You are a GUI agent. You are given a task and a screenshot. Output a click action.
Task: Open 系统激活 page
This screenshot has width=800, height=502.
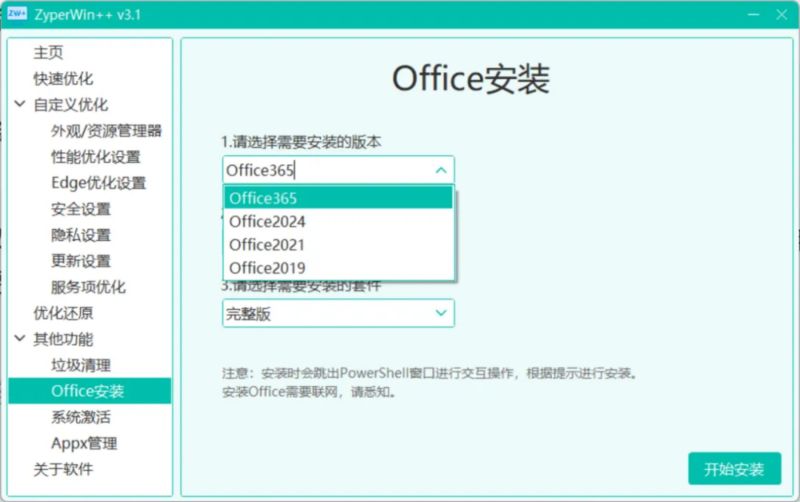(81, 417)
